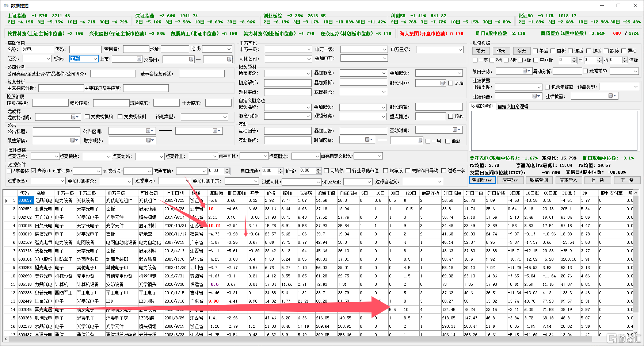Open the 点亮证券 dropdown
Screen dimensions: 644x346
pos(56,156)
